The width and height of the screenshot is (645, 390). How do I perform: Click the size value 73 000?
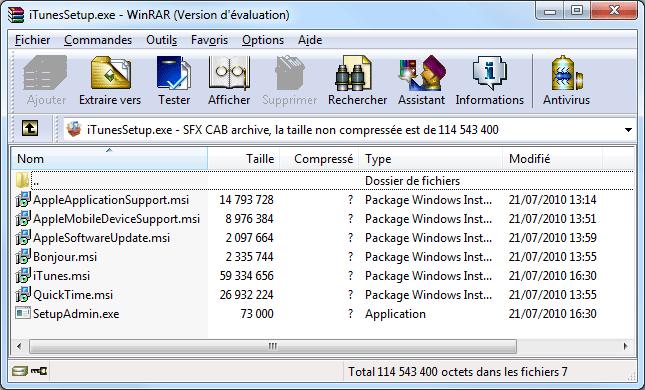(x=257, y=313)
